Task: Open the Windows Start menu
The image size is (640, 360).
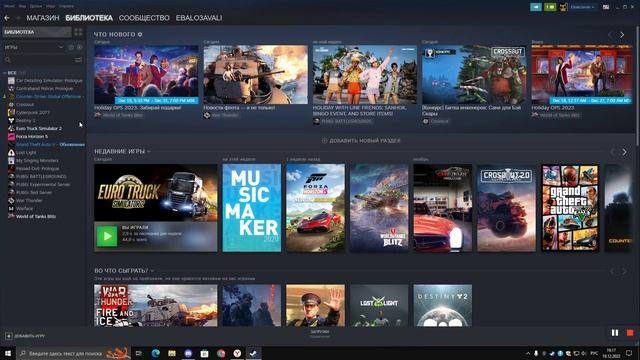Action: tap(8, 353)
